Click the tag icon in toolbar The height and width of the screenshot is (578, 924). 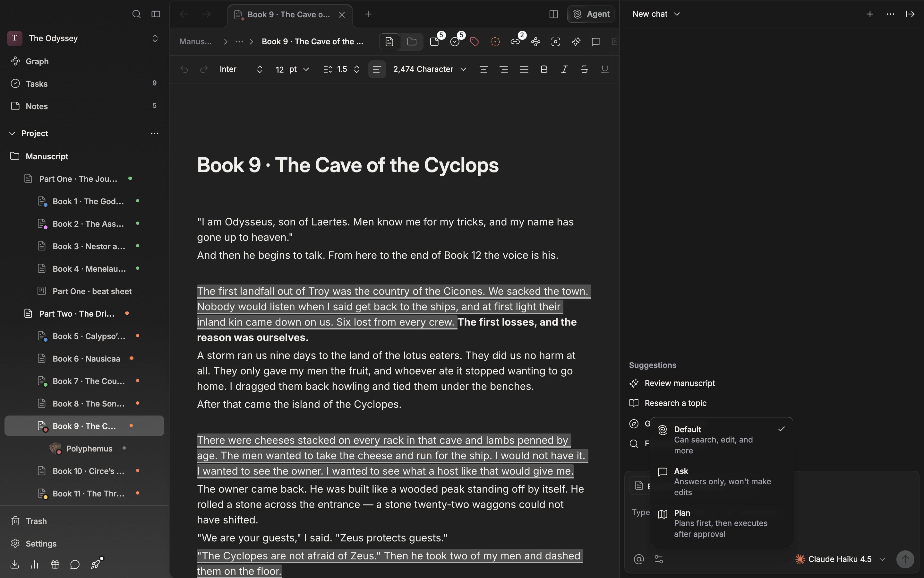(x=475, y=42)
